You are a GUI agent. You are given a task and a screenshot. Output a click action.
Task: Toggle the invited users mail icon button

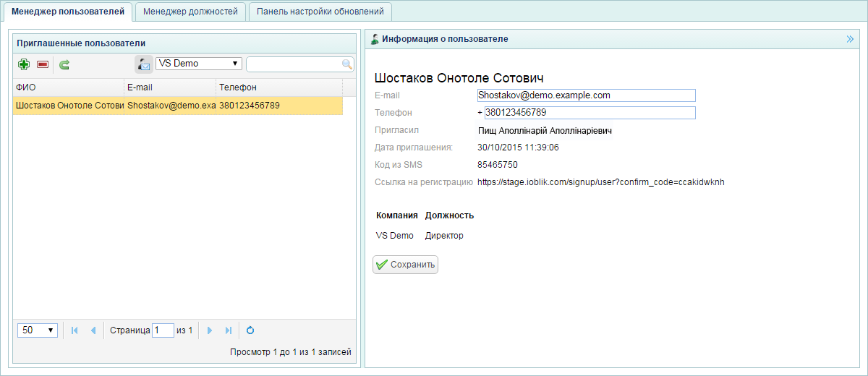[144, 64]
